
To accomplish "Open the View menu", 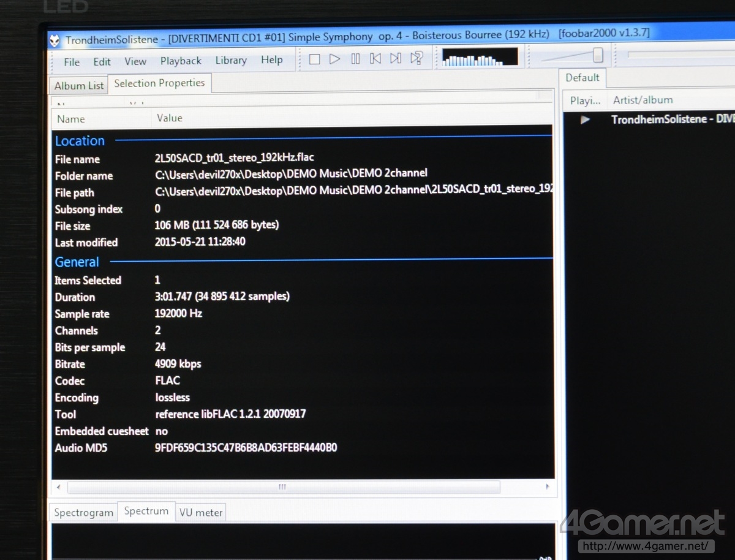I will (x=135, y=61).
